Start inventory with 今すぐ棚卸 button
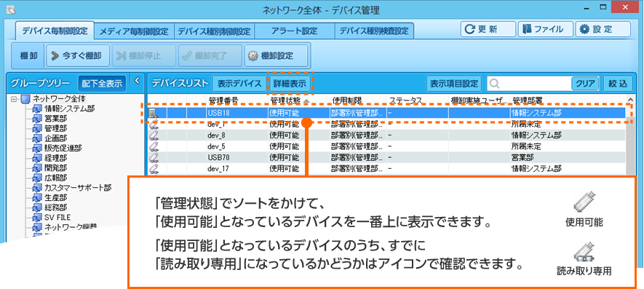Image resolution: width=644 pixels, height=289 pixels. (78, 56)
